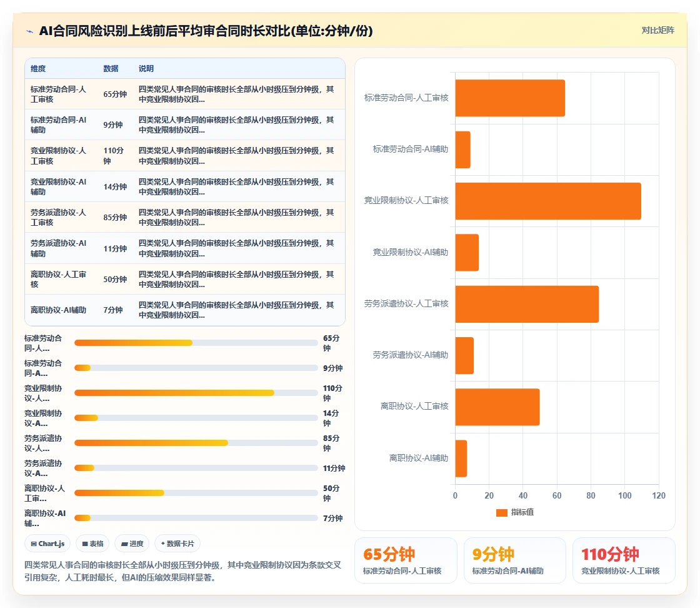Click the chart y-axis label 离职协议-AI辅助
700x608 pixels.
pyautogui.click(x=419, y=459)
